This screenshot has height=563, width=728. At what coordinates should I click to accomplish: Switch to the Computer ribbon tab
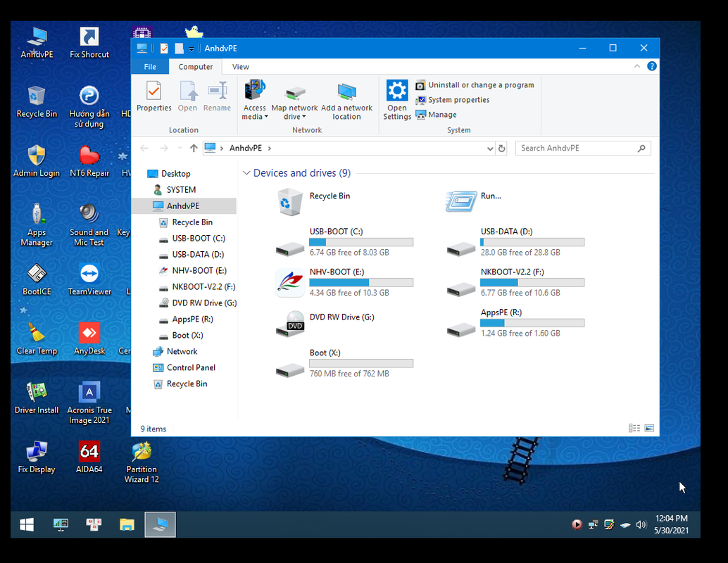tap(196, 67)
